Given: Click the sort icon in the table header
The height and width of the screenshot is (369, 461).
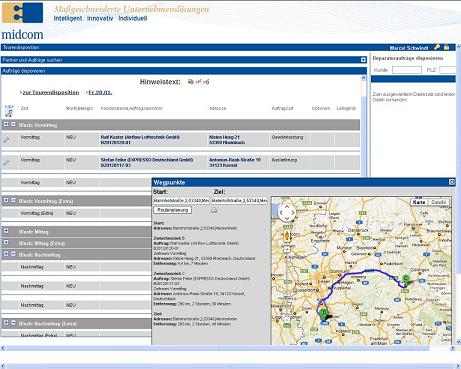Looking at the screenshot, I should 9,111.
